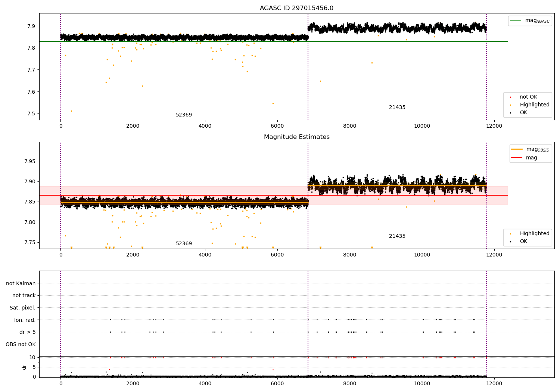Click the 6000 x-tick in the top plot
This screenshot has height=392, width=560.
277,126
